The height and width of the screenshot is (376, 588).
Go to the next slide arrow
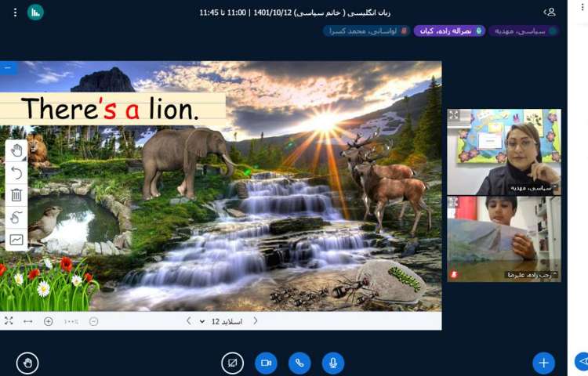(256, 321)
